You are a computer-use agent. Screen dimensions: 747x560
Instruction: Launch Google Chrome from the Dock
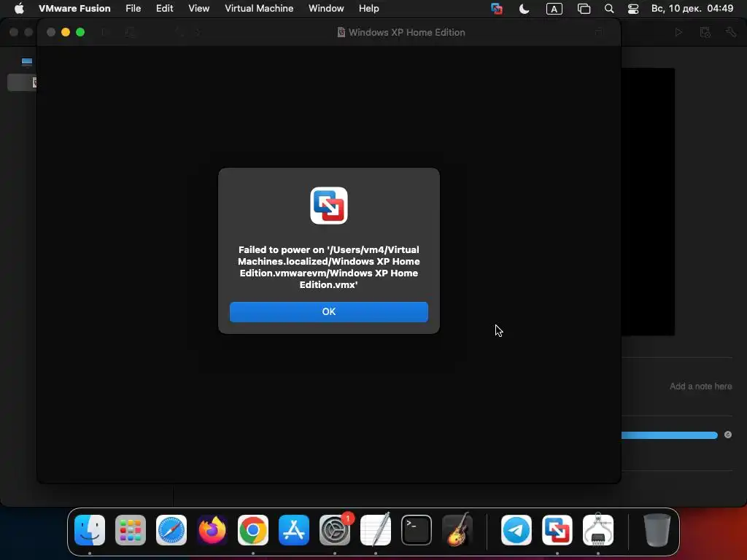coord(253,530)
